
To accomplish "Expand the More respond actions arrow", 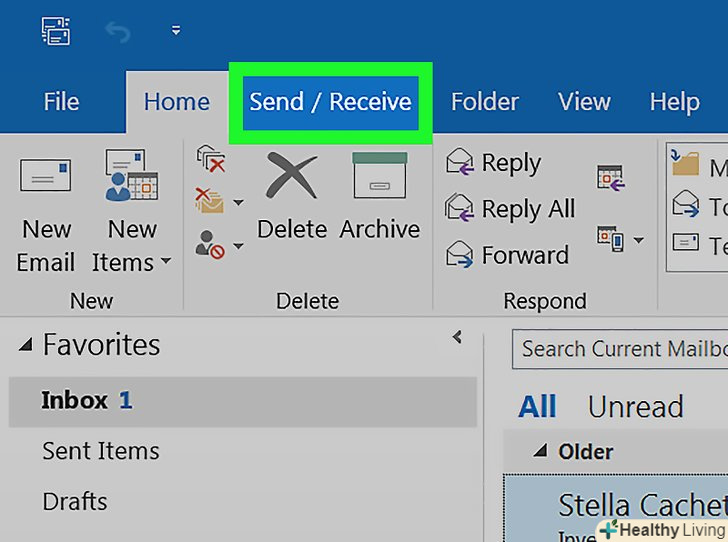I will [x=638, y=240].
